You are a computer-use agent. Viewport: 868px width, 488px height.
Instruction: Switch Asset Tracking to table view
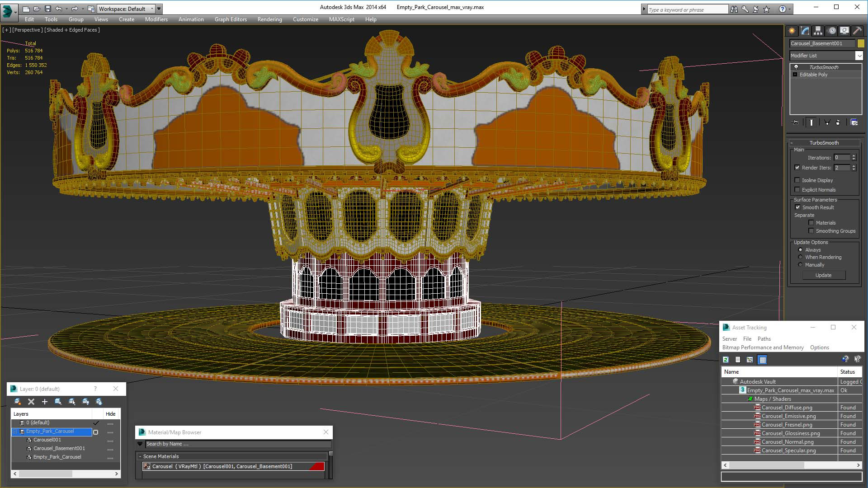point(763,360)
